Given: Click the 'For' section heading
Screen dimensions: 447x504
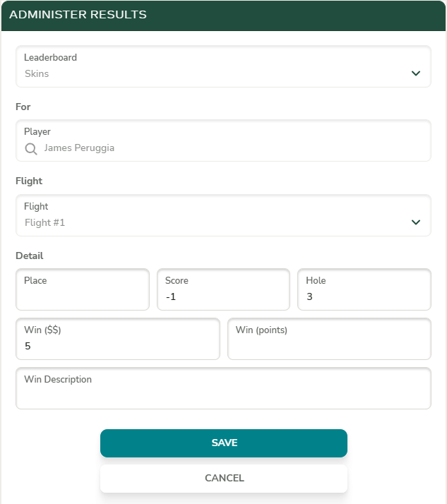Looking at the screenshot, I should pos(23,107).
